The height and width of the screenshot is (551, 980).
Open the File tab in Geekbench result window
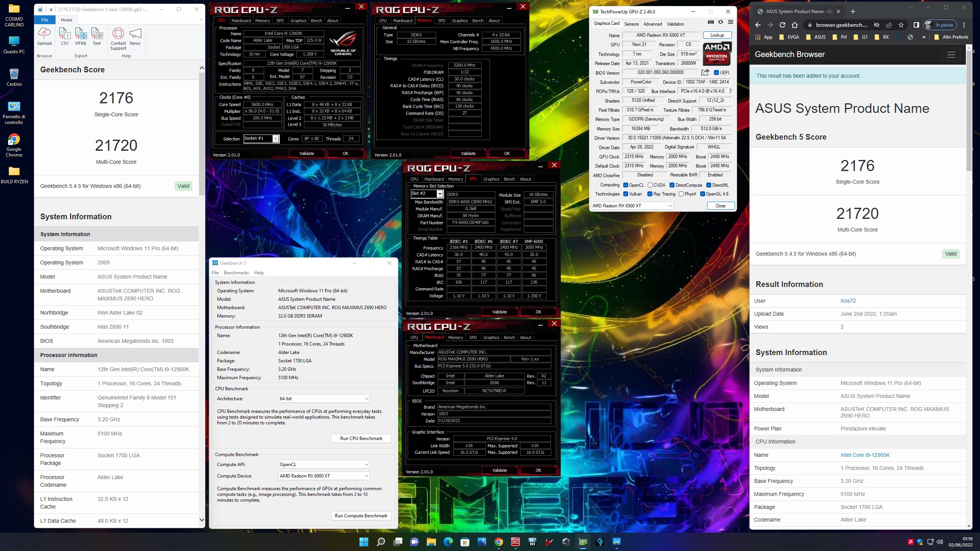tap(45, 20)
